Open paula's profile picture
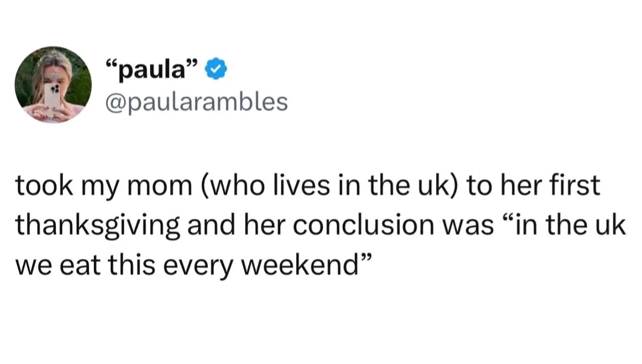642x364 pixels. pos(53,85)
